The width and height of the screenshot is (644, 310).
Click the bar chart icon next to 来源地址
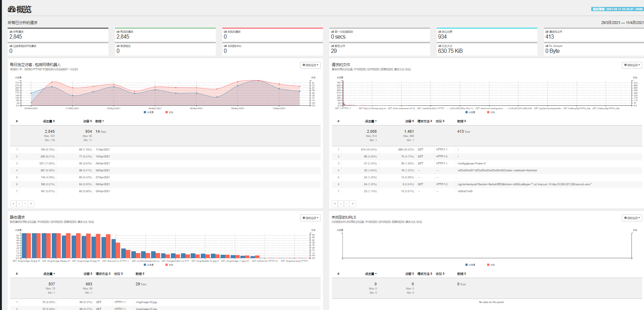tap(118, 46)
